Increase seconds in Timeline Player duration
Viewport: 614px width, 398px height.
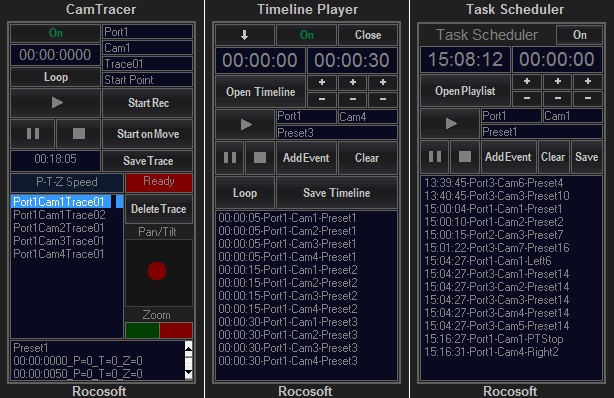(383, 83)
